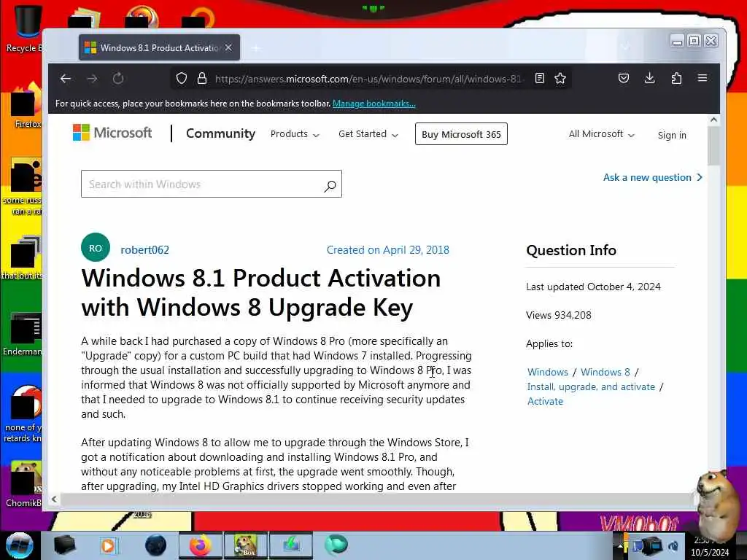Open the tracking protection shield icon
The image size is (747, 560).
pyautogui.click(x=182, y=79)
